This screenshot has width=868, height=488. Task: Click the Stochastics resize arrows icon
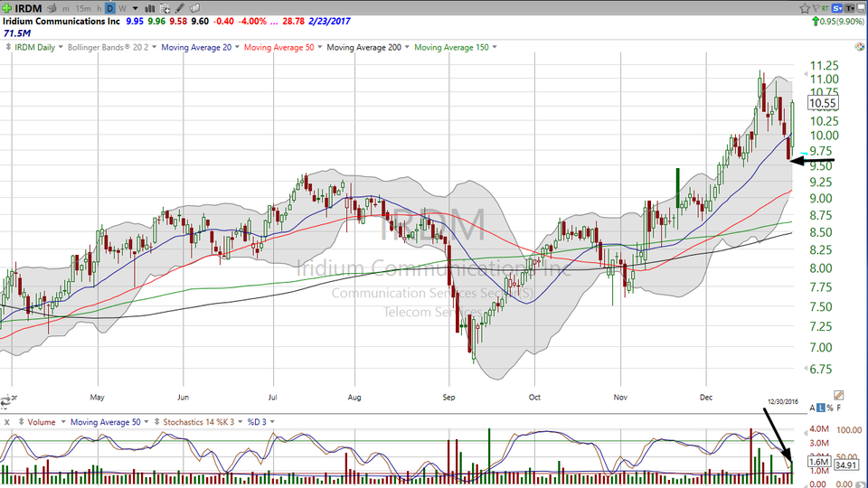[156, 422]
